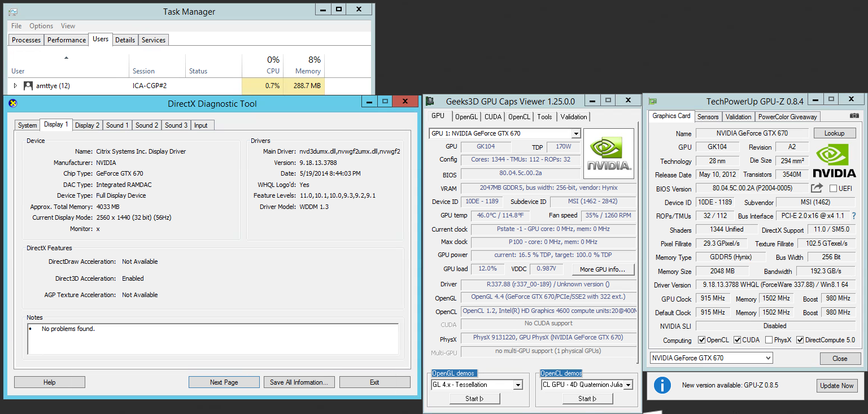This screenshot has height=414, width=868.
Task: Click the Save All Information button
Action: point(299,382)
